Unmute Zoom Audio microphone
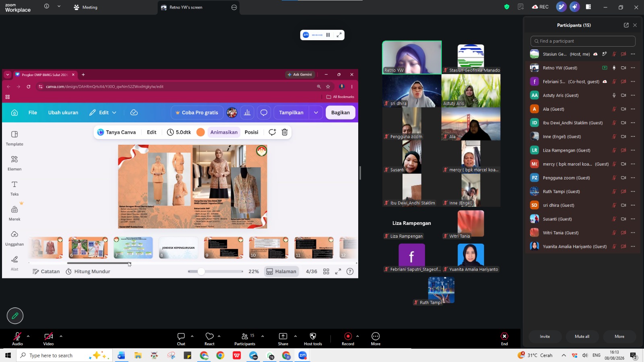Screen dimensions: 644x362 [x=17, y=339]
